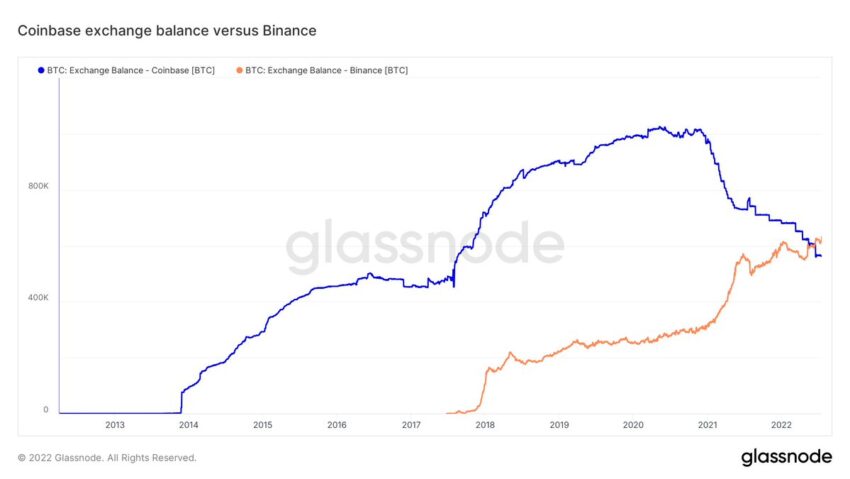Click the glassnode logo at bottom right
850x479 pixels.
pos(786,457)
